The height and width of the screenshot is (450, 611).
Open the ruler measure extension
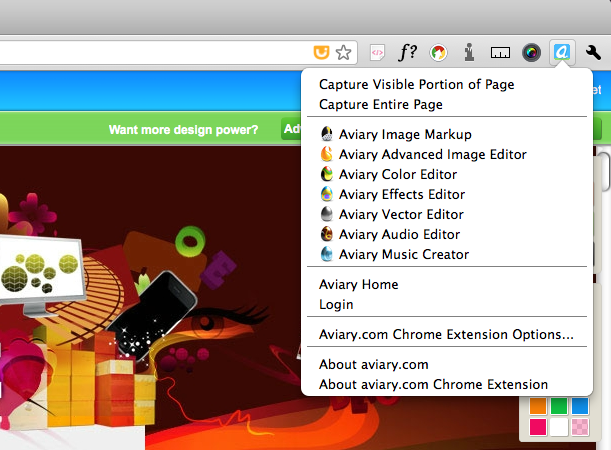click(x=500, y=53)
